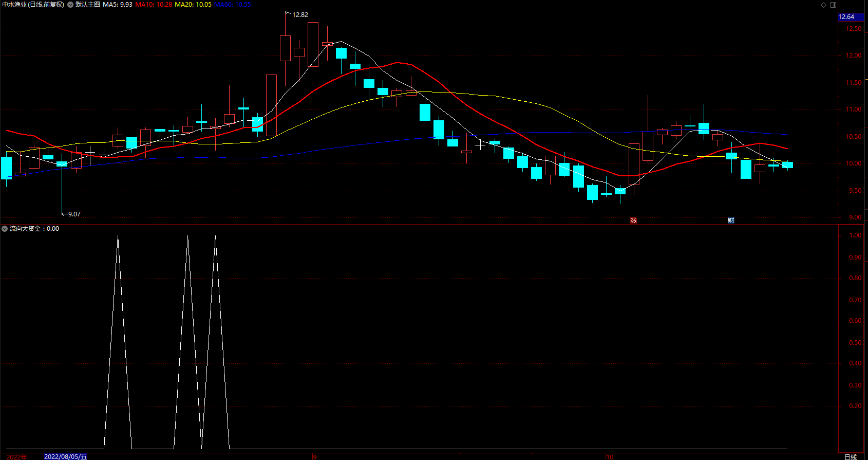Click the red 涨 marker below the candles
The width and height of the screenshot is (868, 460).
pyautogui.click(x=633, y=220)
